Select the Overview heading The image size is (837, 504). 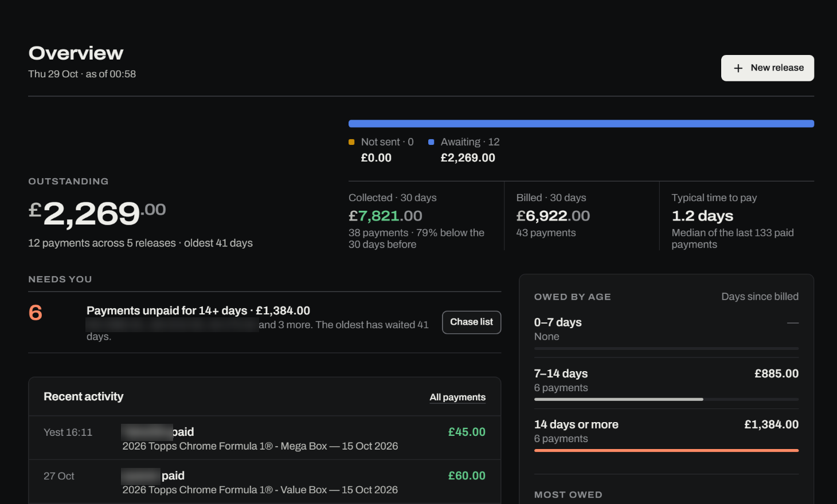point(76,53)
